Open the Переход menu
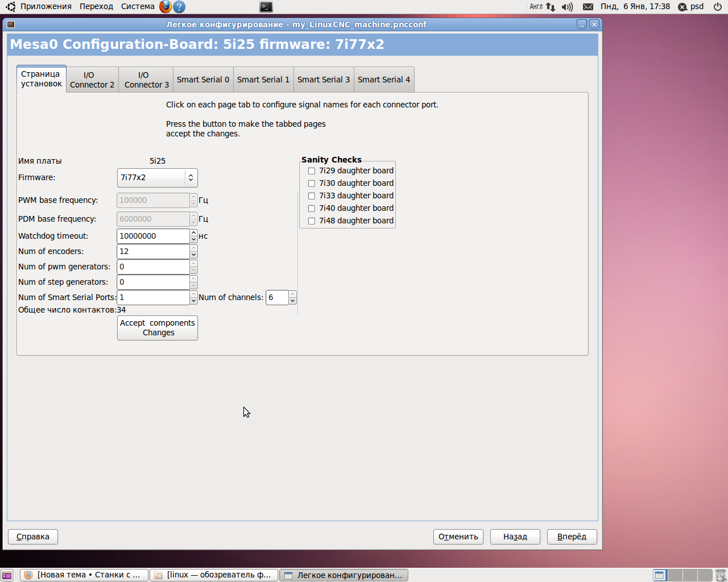The image size is (728, 582). tap(96, 7)
